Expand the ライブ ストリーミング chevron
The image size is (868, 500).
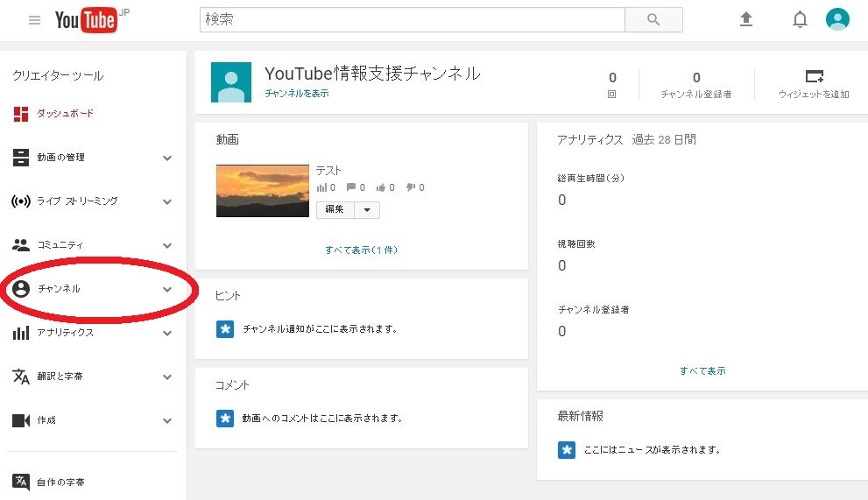coord(167,201)
